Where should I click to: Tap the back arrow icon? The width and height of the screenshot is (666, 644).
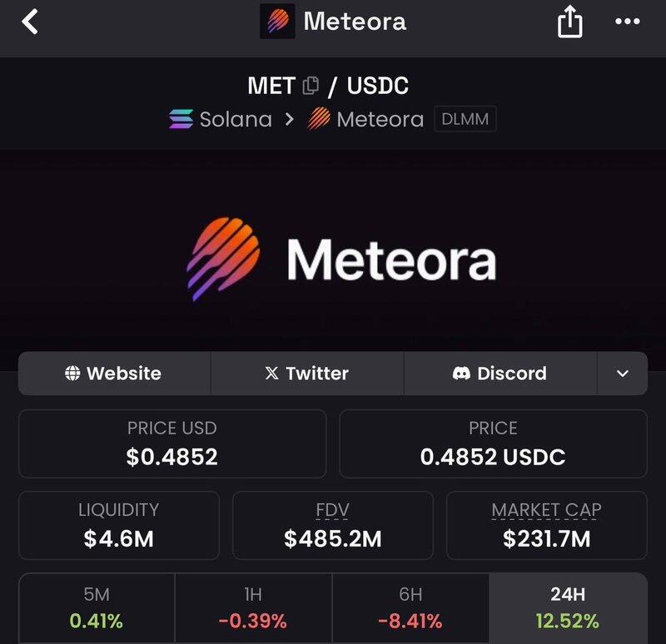(30, 22)
